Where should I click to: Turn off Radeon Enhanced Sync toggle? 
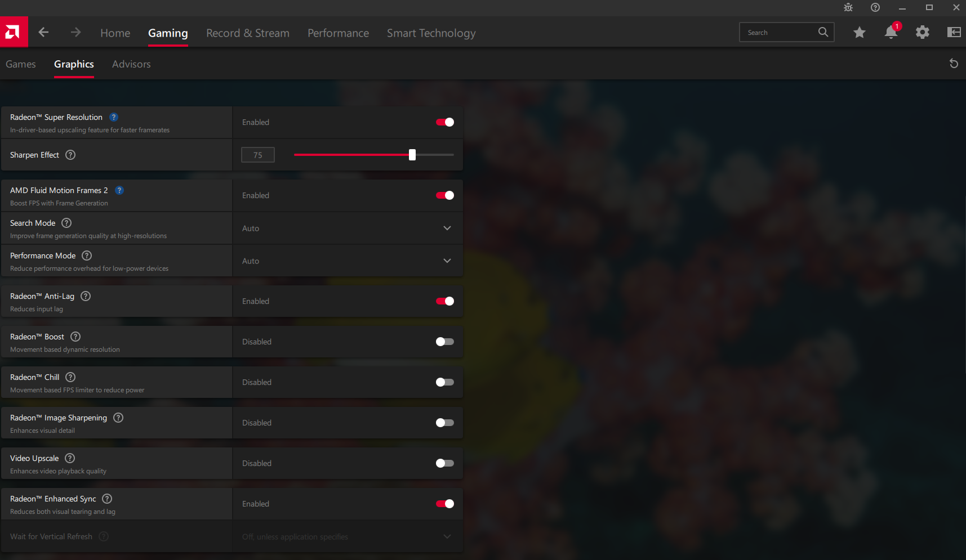point(445,504)
